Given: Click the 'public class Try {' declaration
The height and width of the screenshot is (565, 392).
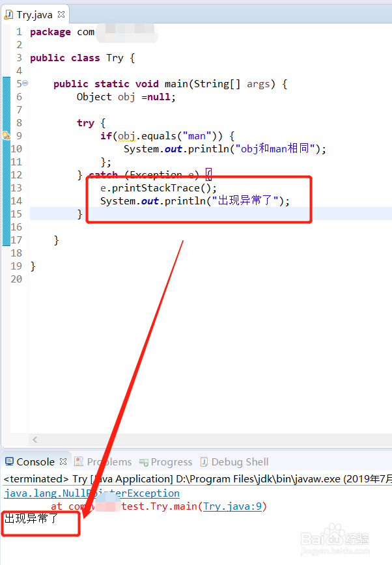Looking at the screenshot, I should (82, 58).
